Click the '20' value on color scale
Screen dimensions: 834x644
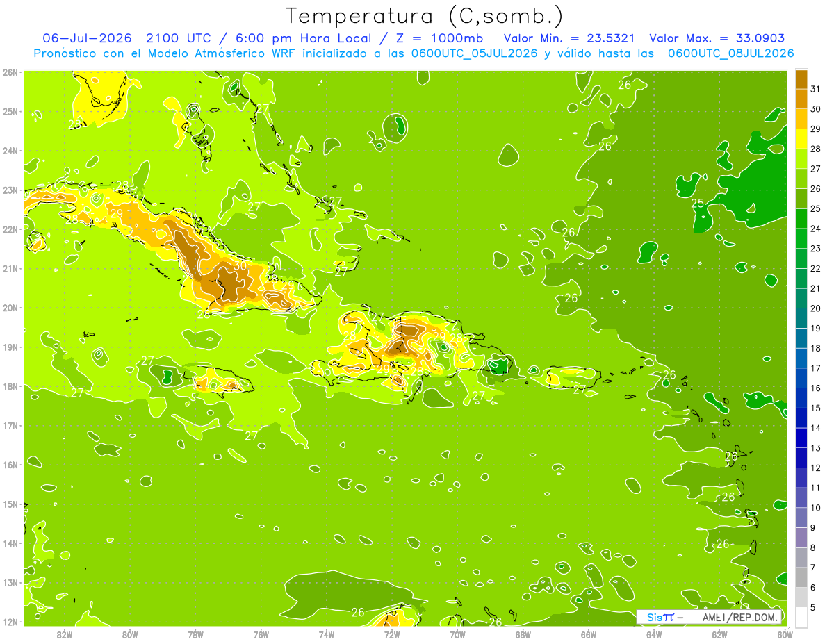click(815, 308)
